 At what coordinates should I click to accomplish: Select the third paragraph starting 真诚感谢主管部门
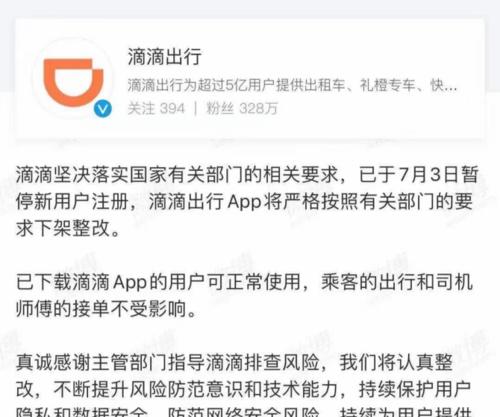[243, 385]
